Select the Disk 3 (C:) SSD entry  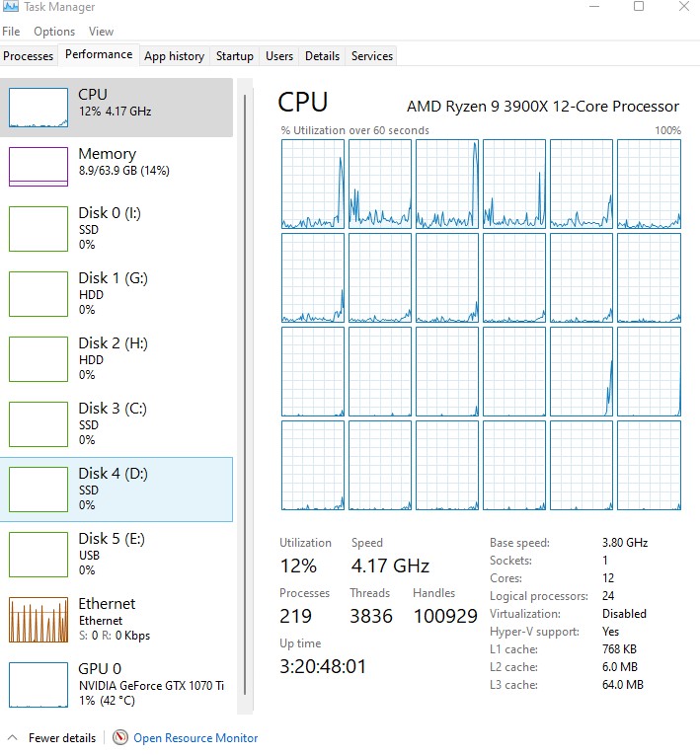117,423
